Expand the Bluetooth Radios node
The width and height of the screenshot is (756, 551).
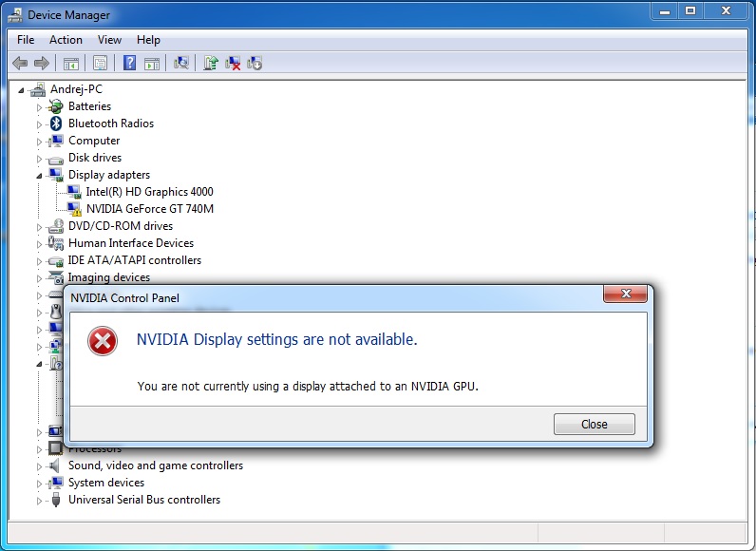tap(39, 124)
